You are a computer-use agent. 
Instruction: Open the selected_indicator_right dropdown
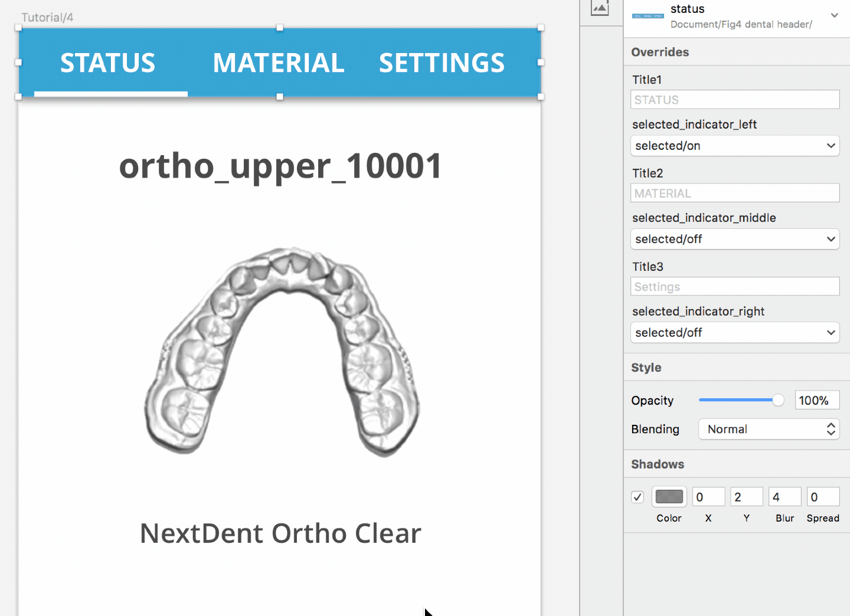(735, 333)
